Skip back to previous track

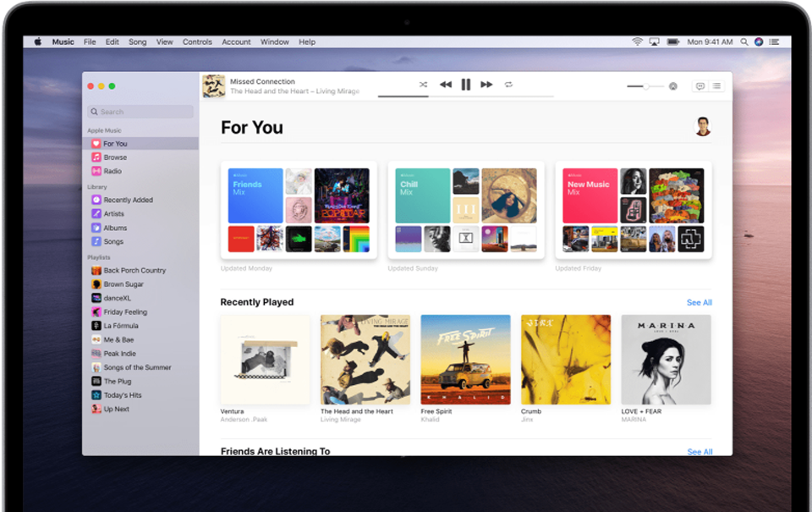[x=446, y=85]
